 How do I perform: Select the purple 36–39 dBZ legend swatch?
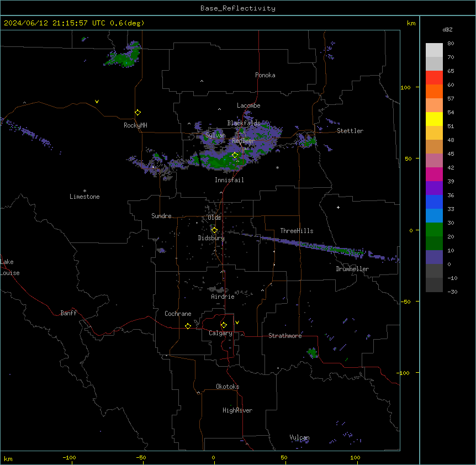click(x=434, y=188)
